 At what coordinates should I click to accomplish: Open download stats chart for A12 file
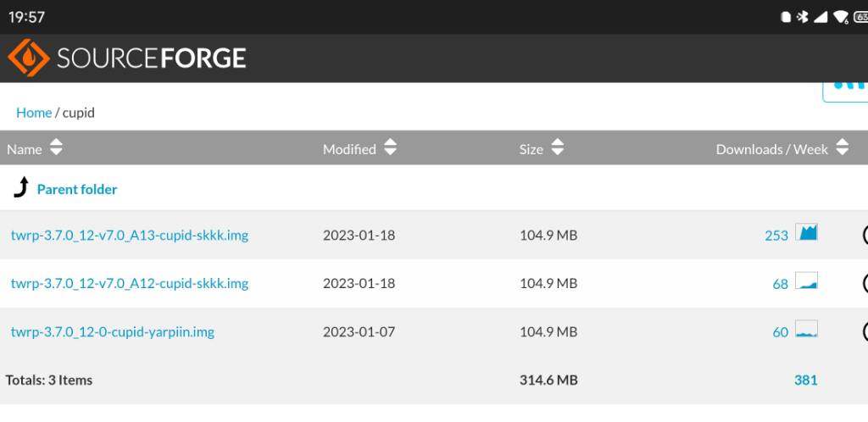click(x=807, y=280)
